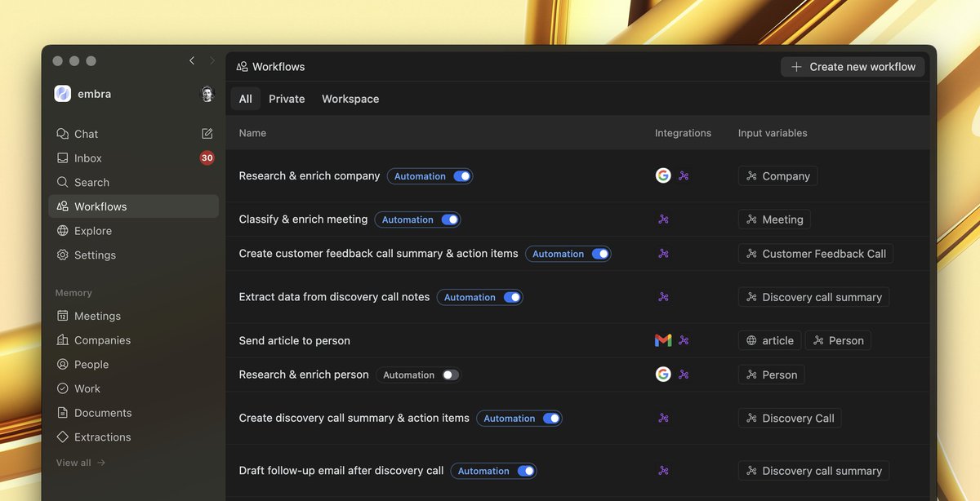Click Google icon in Research & enrich person row

click(663, 375)
